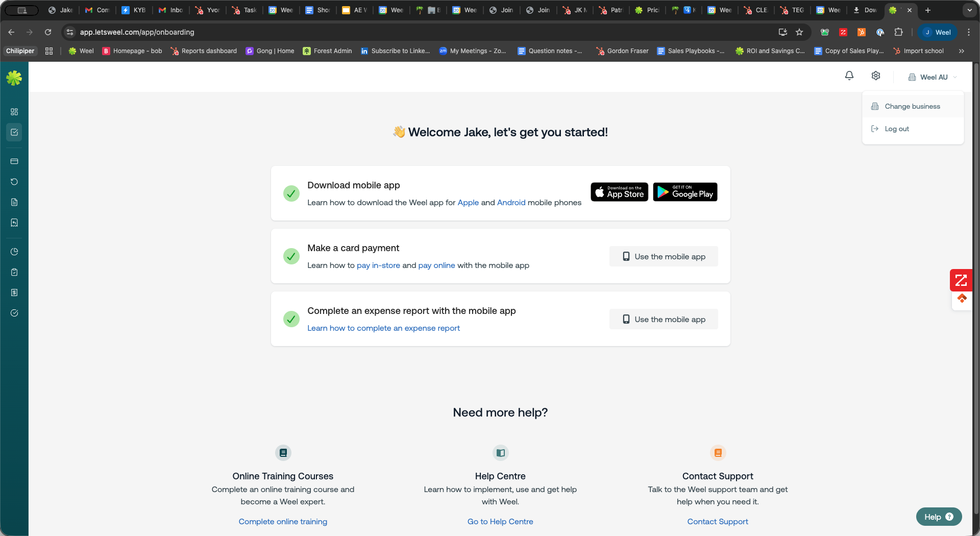This screenshot has height=536, width=980.
Task: Select Log out from the menu
Action: point(897,129)
